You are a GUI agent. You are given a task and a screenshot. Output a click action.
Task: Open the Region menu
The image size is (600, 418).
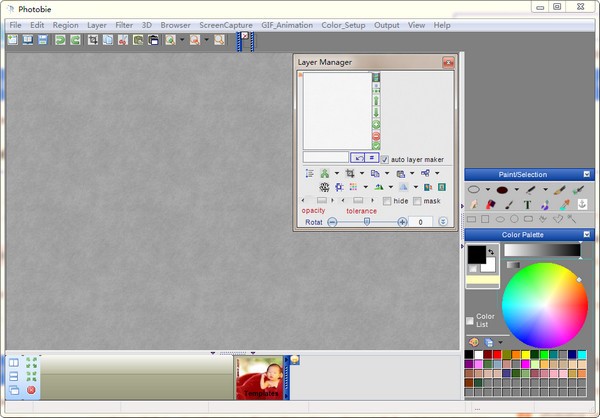[x=65, y=25]
